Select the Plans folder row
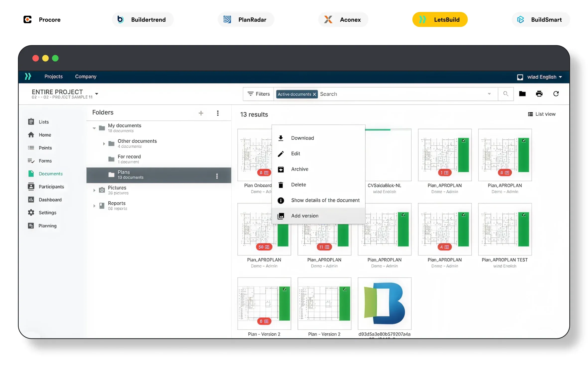The height and width of the screenshot is (365, 588). 159,175
